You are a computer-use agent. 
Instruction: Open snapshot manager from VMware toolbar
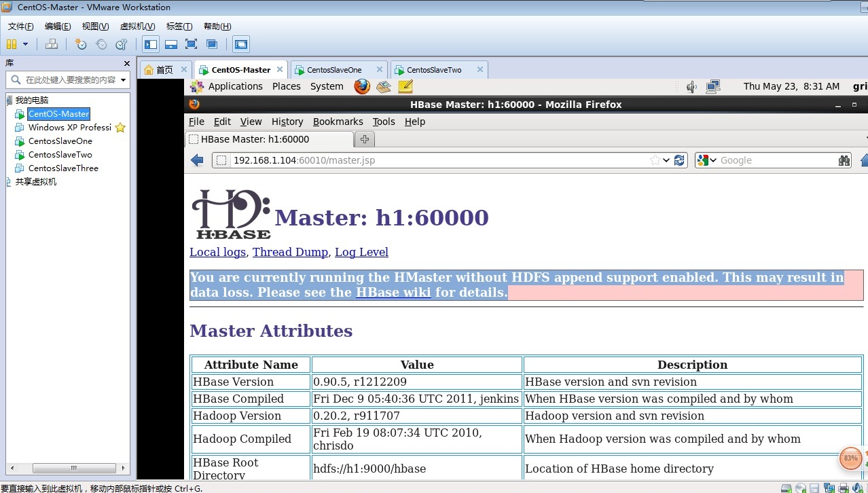[122, 44]
